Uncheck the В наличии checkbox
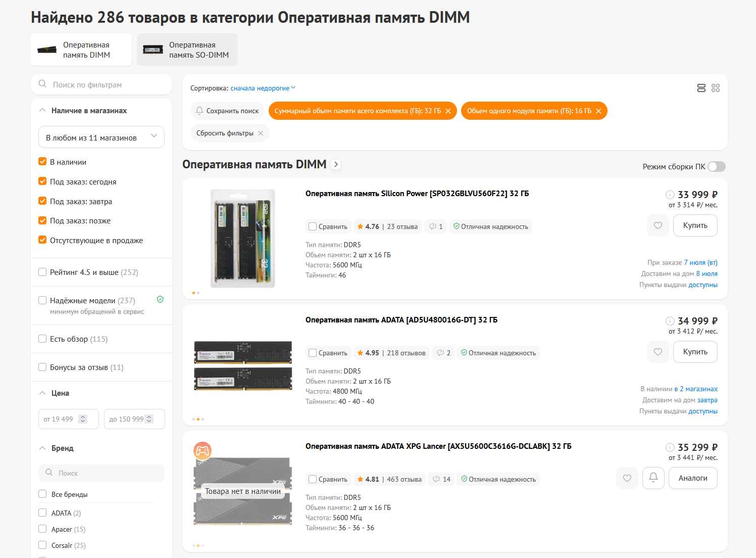Viewport: 756px width, 558px height. click(42, 162)
